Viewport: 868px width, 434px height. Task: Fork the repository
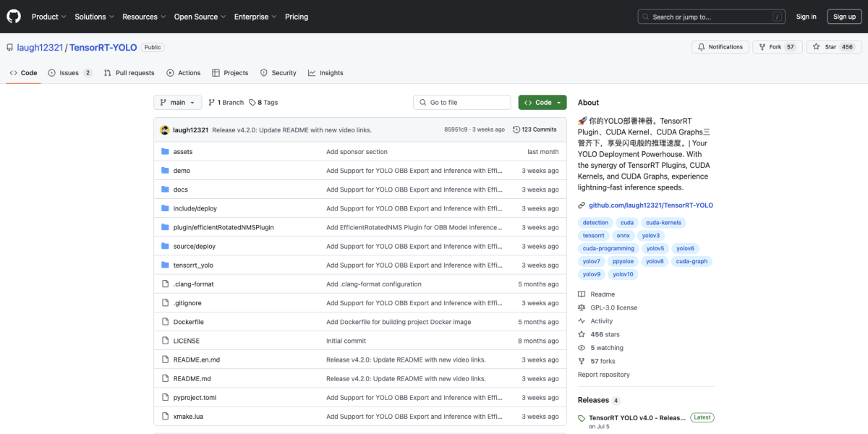tap(777, 47)
